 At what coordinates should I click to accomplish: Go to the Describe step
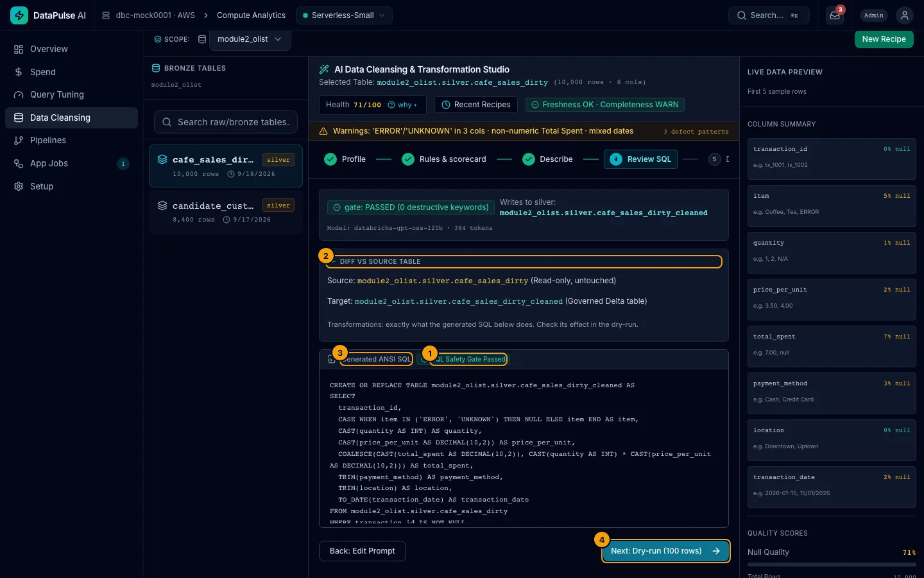[548, 159]
